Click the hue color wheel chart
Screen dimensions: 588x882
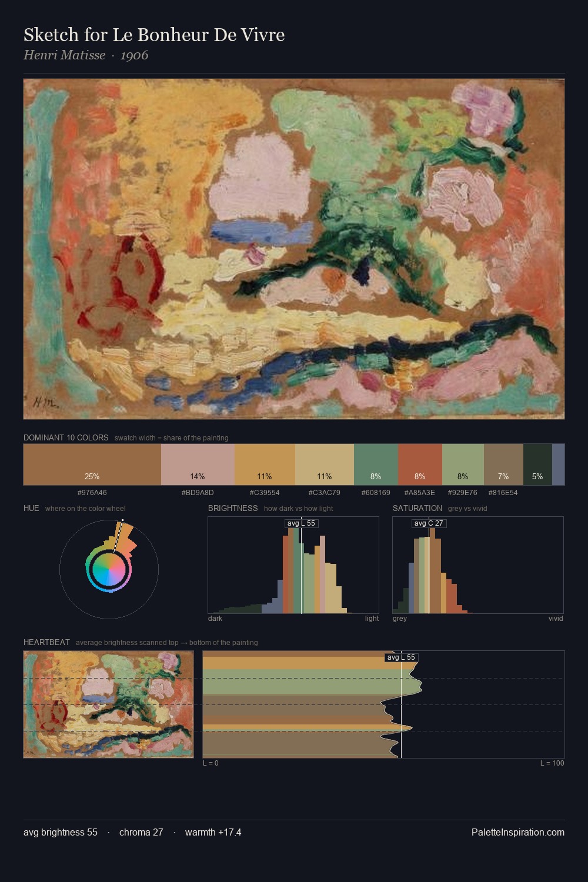point(109,569)
